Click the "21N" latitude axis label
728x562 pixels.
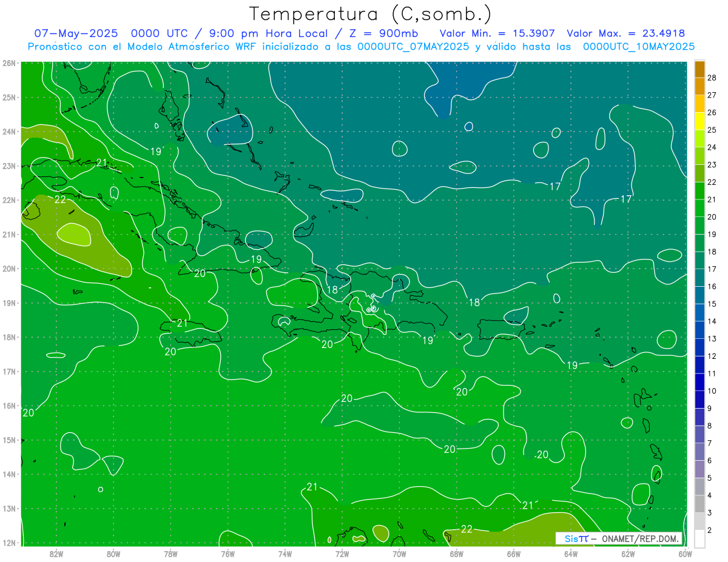pyautogui.click(x=9, y=235)
